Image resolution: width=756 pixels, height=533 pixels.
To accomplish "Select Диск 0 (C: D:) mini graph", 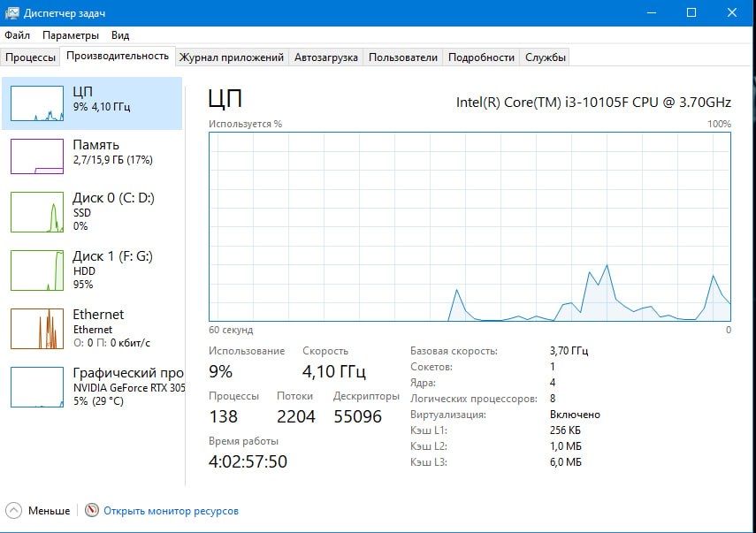I will 37,212.
